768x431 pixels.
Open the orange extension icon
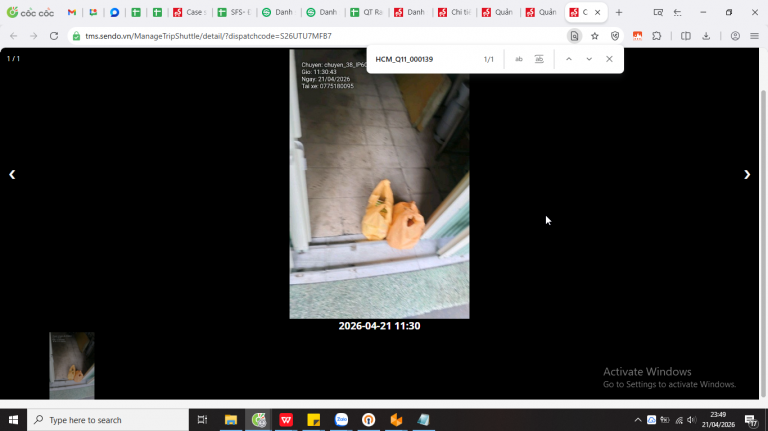tap(637, 36)
